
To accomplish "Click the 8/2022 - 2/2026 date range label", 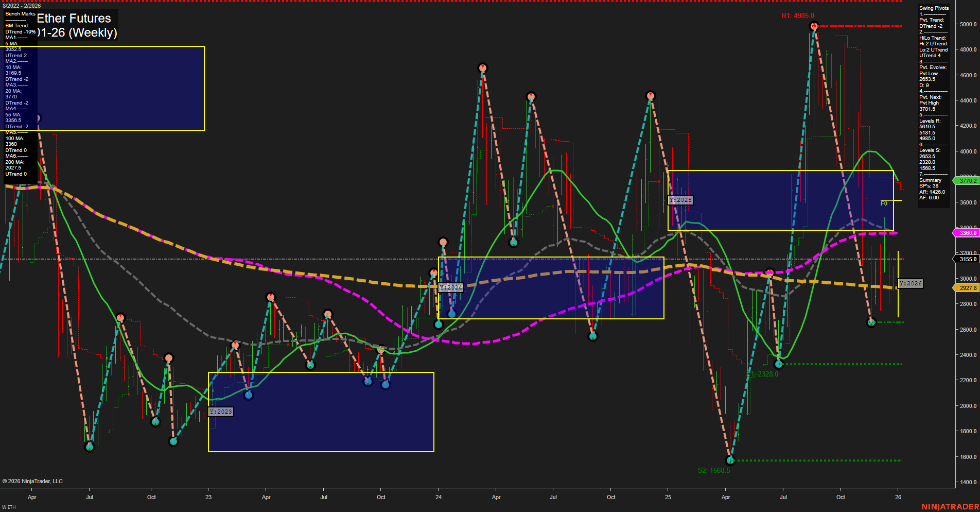I will point(22,5).
